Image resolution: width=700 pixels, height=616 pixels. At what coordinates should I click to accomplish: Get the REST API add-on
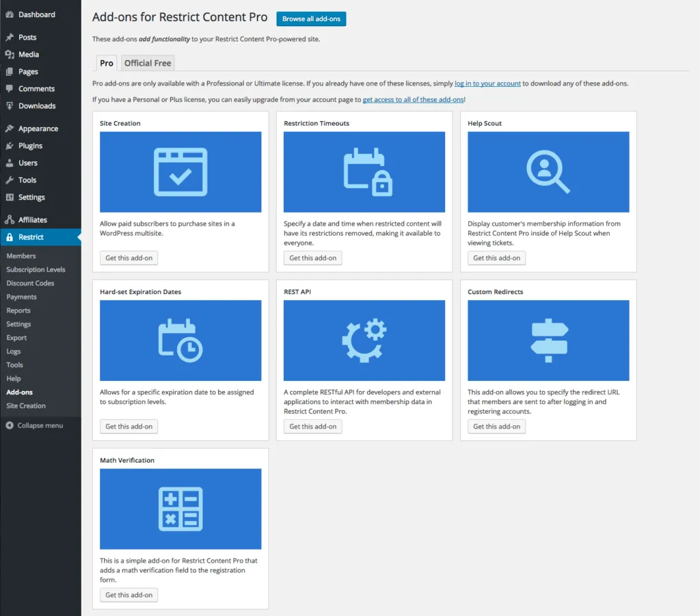point(312,426)
